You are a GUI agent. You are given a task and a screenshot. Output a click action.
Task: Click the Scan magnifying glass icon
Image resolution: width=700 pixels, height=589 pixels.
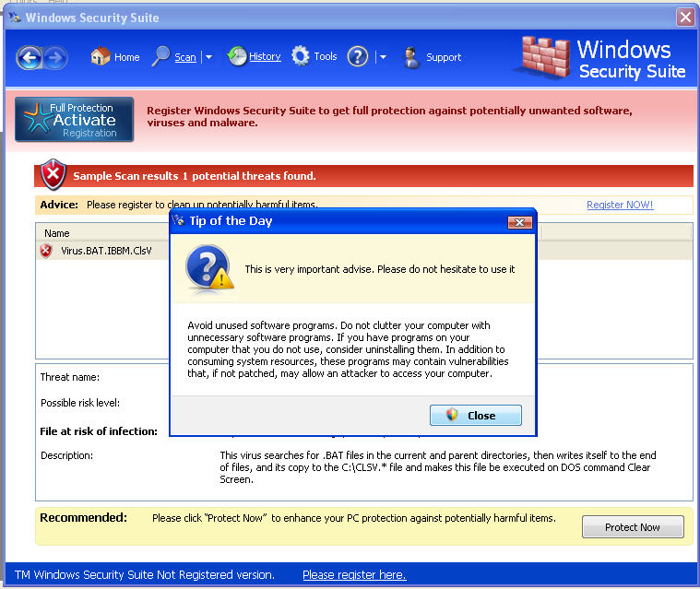[161, 57]
